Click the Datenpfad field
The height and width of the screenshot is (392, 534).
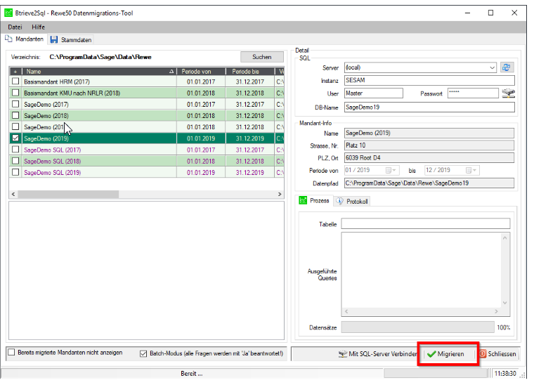[429, 183]
